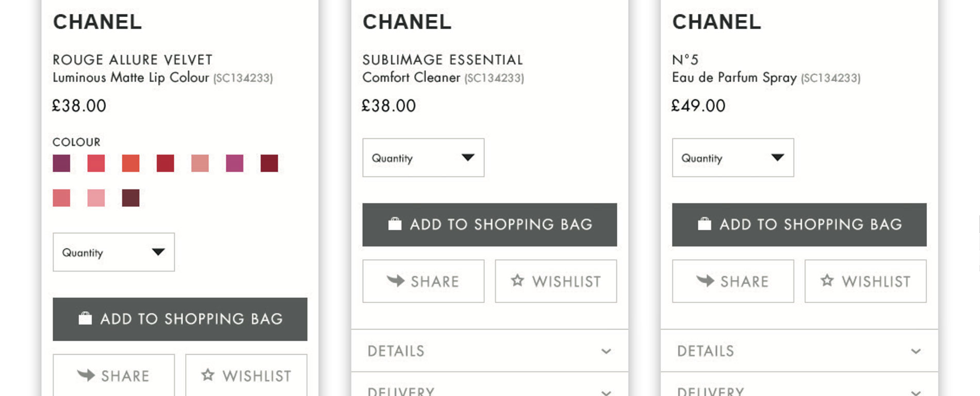This screenshot has width=980, height=396.
Task: Click the wishlist star icon under N°5 Eau de Parfum
Action: point(827,280)
